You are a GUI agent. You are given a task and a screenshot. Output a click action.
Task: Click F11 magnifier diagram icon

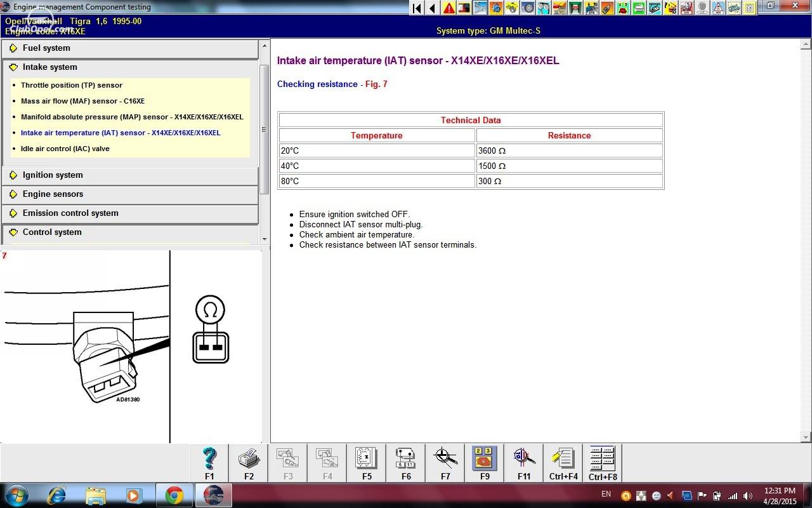(524, 463)
